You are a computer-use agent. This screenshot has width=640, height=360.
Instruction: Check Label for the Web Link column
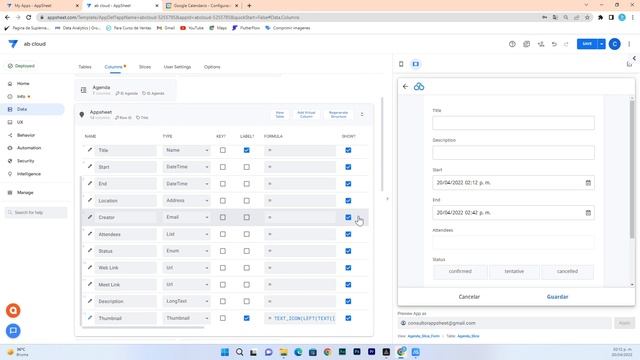coord(247,268)
